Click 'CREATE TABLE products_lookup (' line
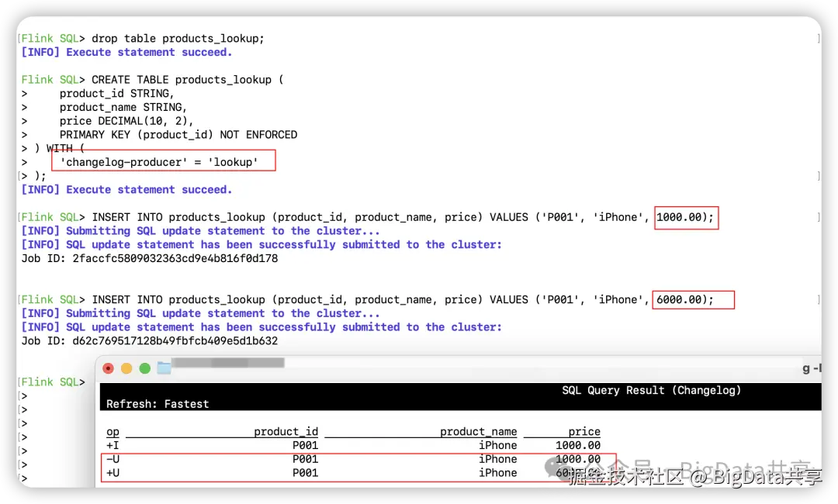This screenshot has height=504, width=838. [x=188, y=80]
